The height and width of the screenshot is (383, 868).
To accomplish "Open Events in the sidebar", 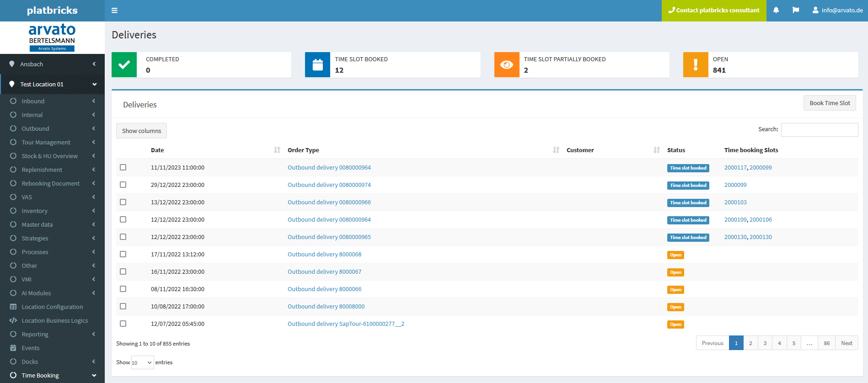I will point(31,348).
